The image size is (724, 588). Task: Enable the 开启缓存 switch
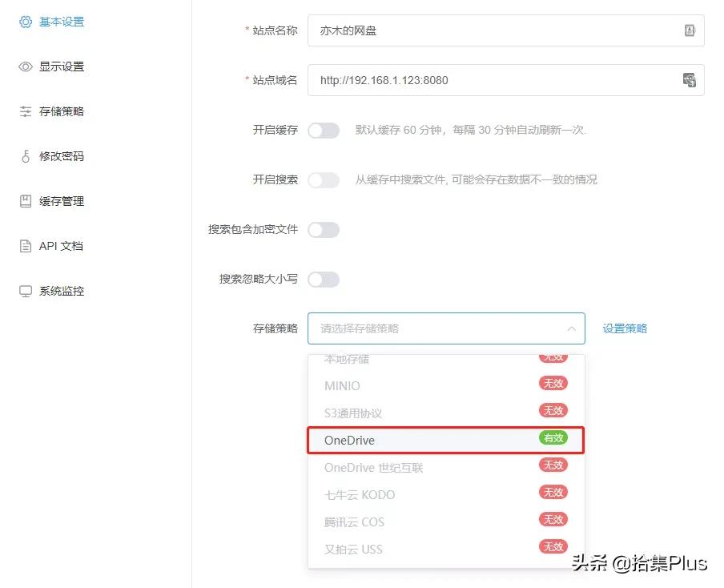coord(324,130)
